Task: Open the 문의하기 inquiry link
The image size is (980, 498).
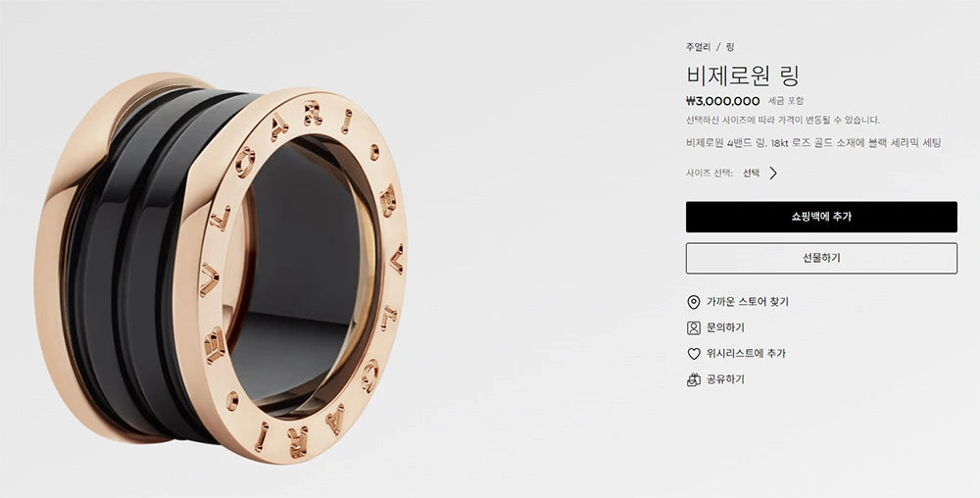Action: (x=725, y=327)
